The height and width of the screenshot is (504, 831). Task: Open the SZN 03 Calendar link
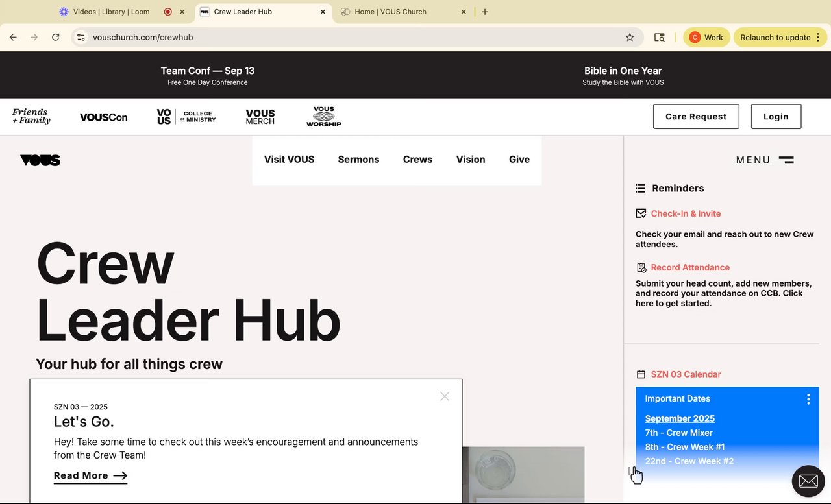[x=686, y=374]
